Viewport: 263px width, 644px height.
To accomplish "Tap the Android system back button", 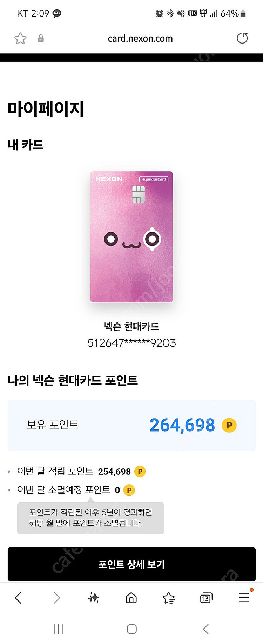I will click(206, 629).
